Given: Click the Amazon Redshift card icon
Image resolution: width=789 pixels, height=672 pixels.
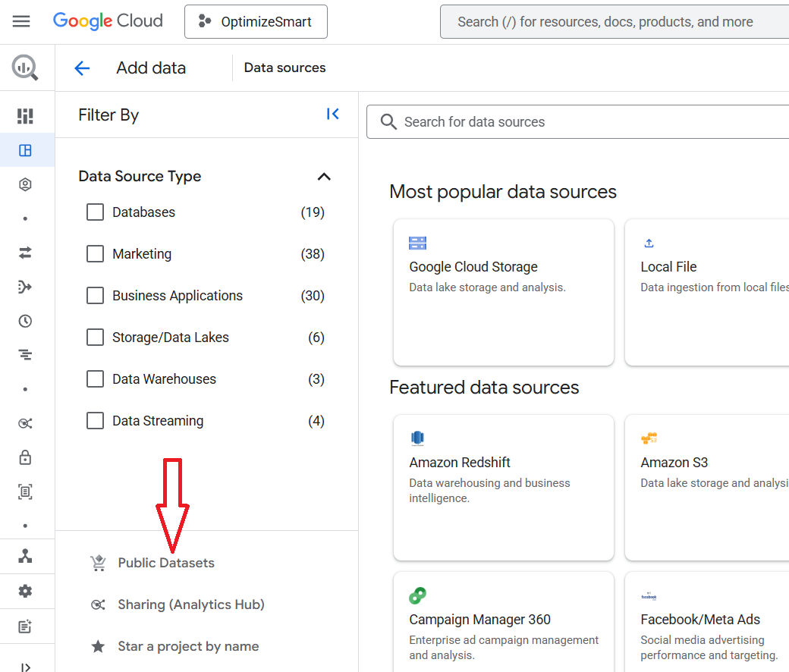Looking at the screenshot, I should pos(418,438).
